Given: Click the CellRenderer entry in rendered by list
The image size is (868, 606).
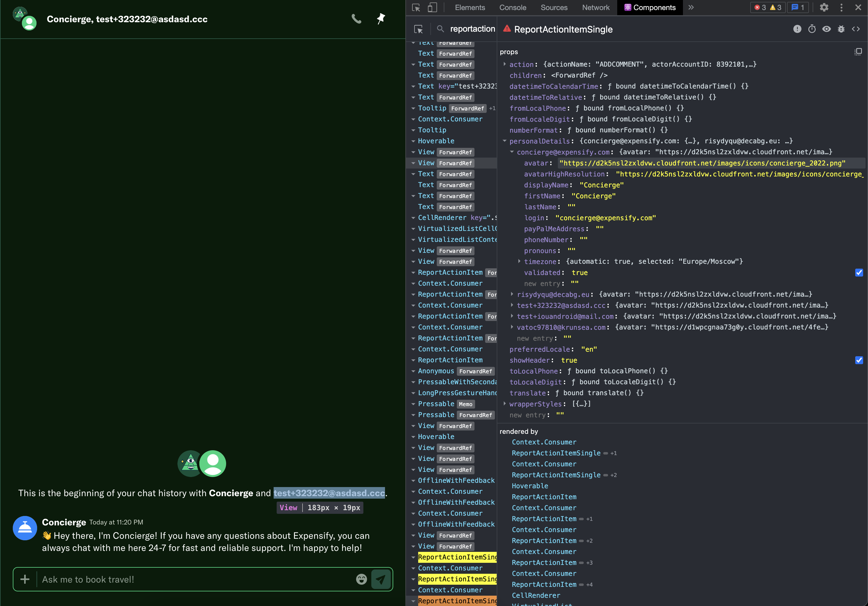Looking at the screenshot, I should coord(536,595).
